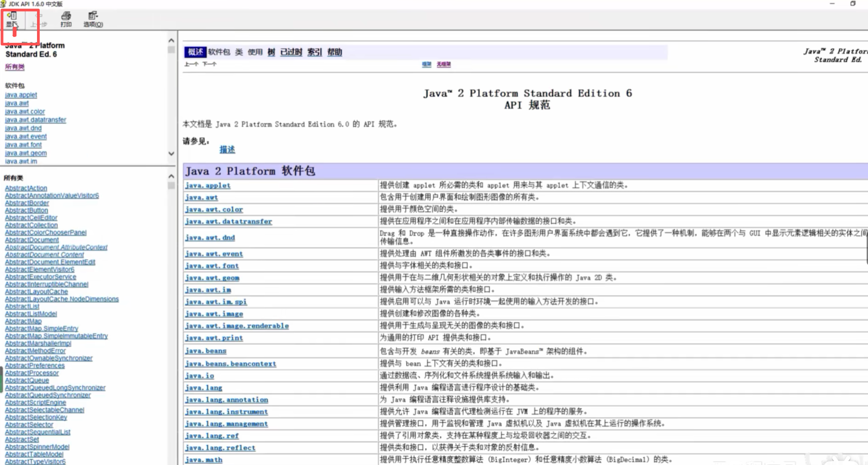This screenshot has width=868, height=465.
Task: Click the 无框架 (No Frames) link
Action: (x=443, y=64)
